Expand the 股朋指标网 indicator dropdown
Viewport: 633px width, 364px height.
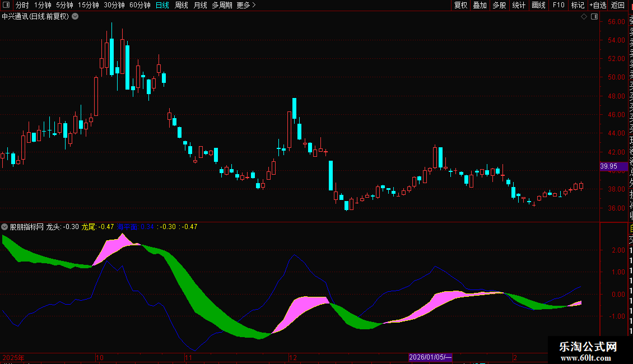4,227
